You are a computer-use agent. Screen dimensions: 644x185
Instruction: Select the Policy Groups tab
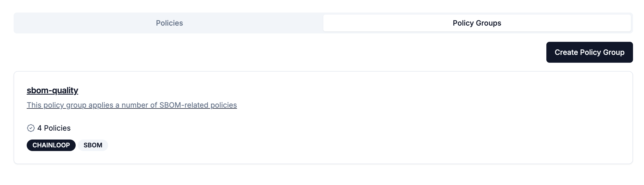(x=477, y=23)
